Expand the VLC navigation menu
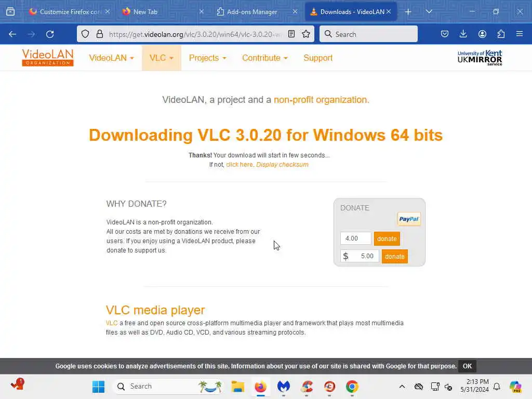The height and width of the screenshot is (399, 532). click(162, 58)
